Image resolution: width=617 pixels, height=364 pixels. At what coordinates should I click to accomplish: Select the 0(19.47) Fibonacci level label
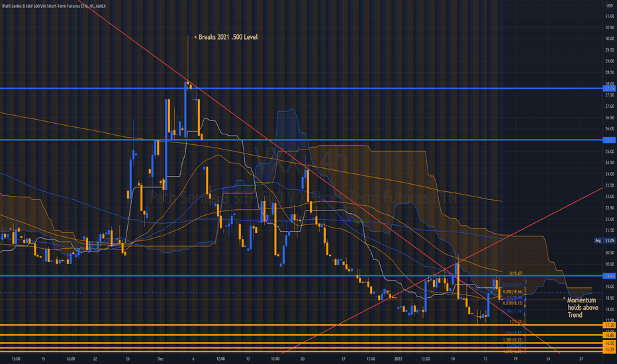(516, 273)
